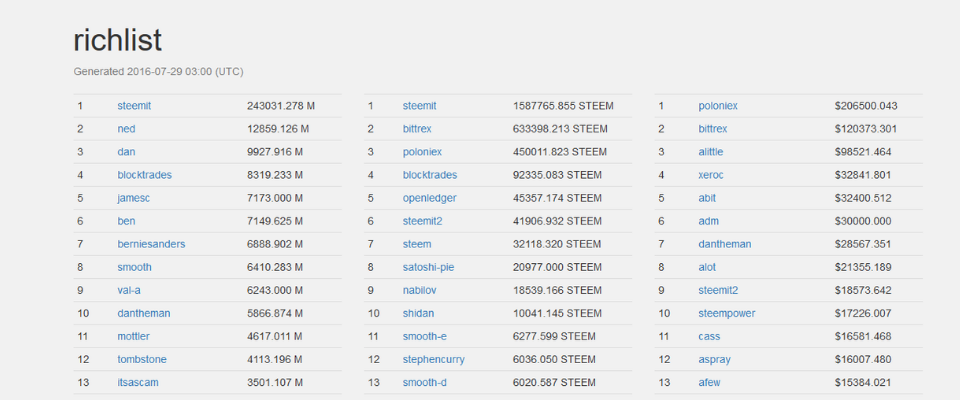Open the afew account link
The width and height of the screenshot is (960, 400).
click(709, 383)
